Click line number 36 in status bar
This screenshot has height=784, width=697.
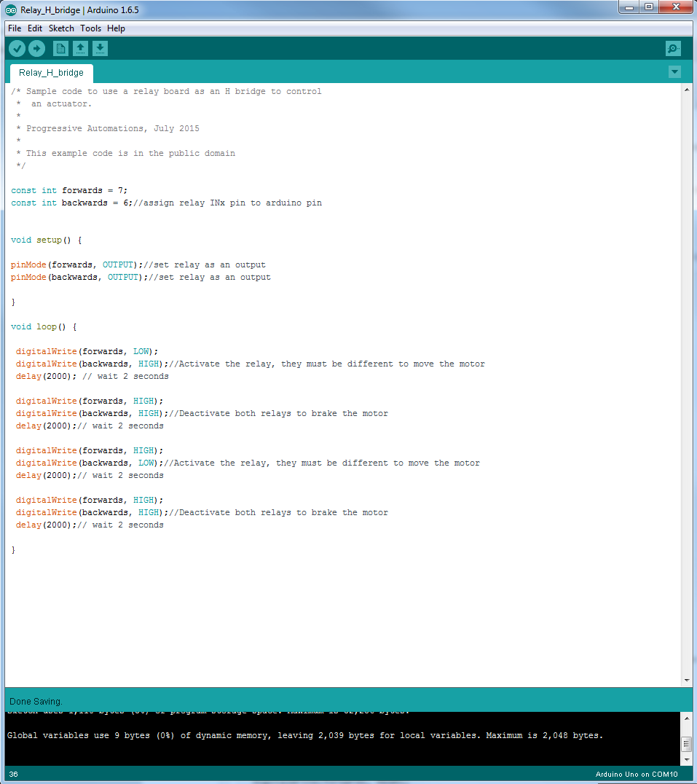(14, 774)
